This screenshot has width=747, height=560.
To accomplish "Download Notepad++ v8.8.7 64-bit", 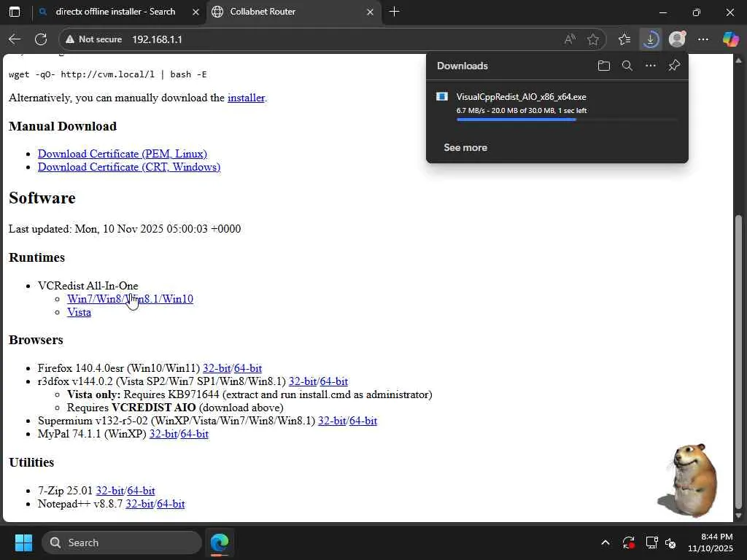I will tap(171, 505).
